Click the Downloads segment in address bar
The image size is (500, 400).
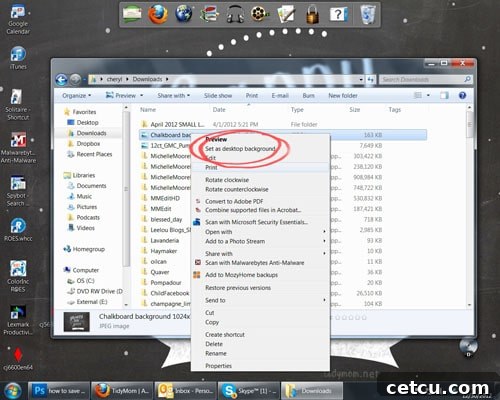(x=147, y=79)
